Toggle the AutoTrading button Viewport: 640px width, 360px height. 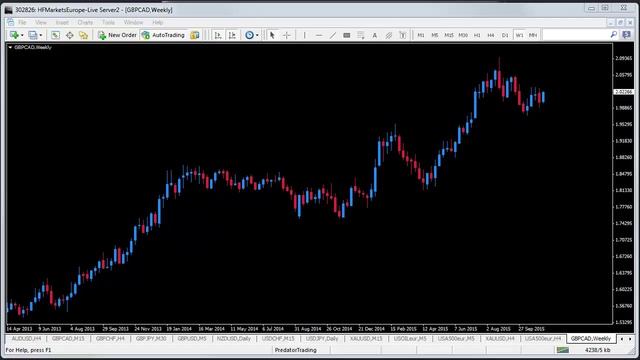click(163, 35)
